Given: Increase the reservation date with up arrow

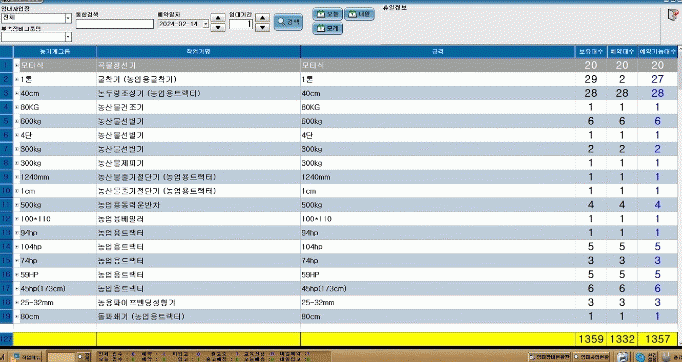Looking at the screenshot, I should (217, 18).
